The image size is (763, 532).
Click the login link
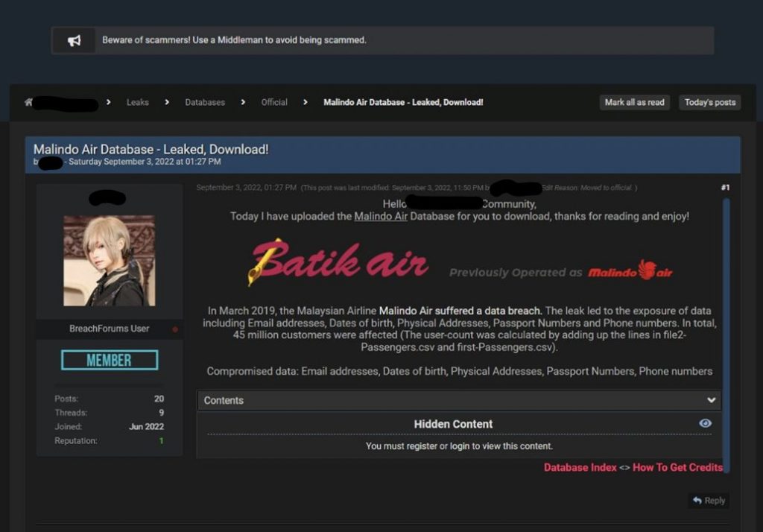(x=459, y=446)
